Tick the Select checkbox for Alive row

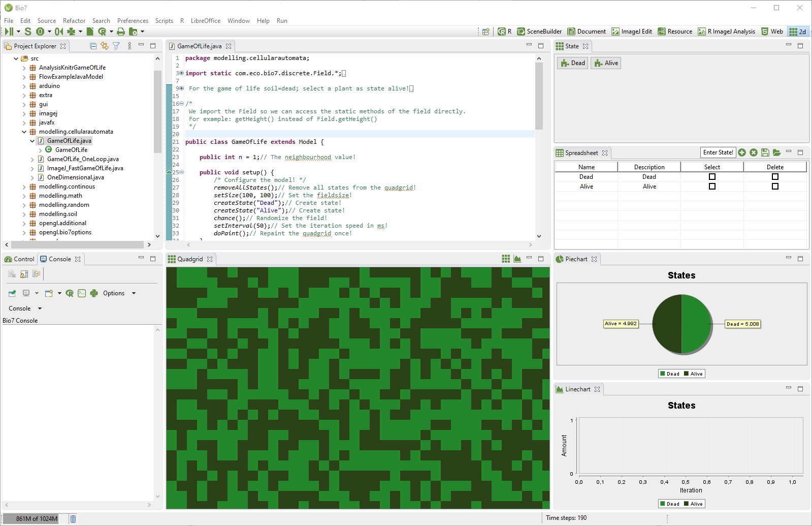[712, 187]
